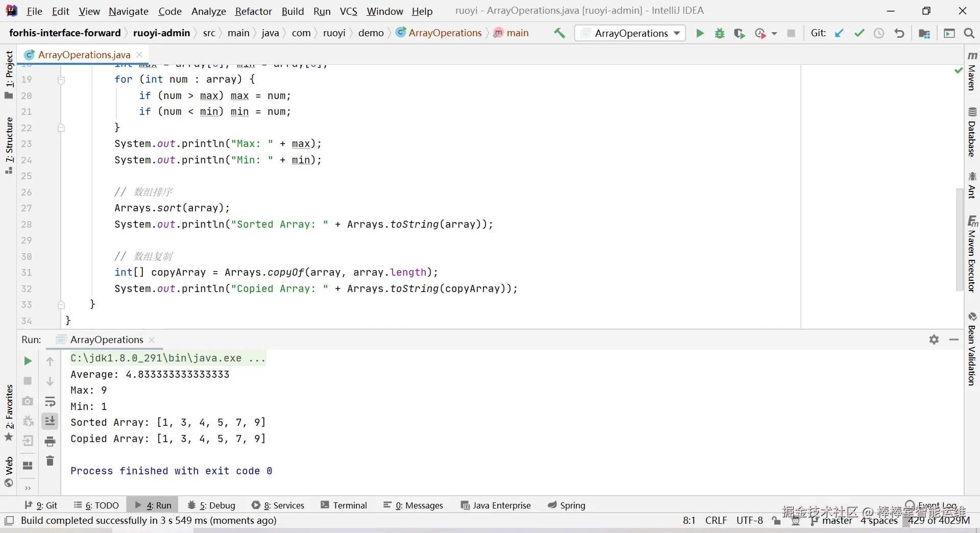Toggle soft-wrap in the console
Viewport: 980px width, 533px height.
[x=50, y=401]
